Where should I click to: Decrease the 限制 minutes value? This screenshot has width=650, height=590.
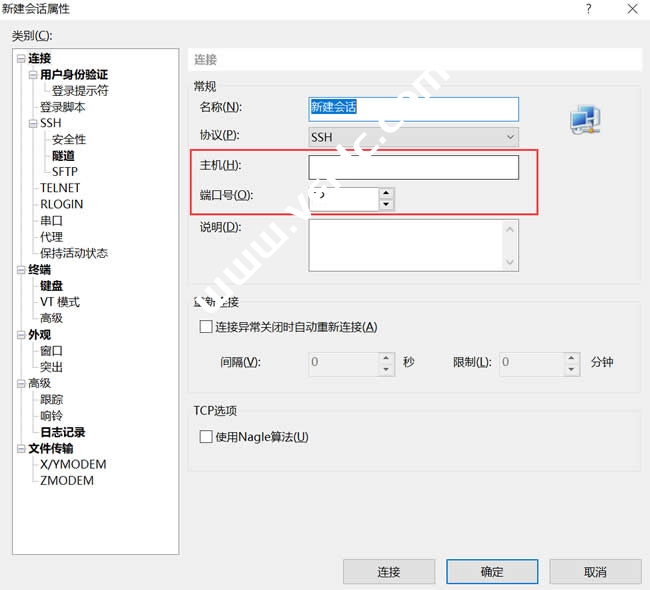pyautogui.click(x=572, y=369)
